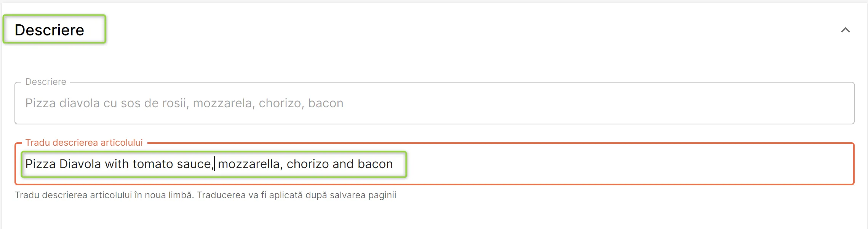Viewport: 868px width, 229px height.
Task: Place cursor on 'bacon' in translation field
Action: coord(375,164)
